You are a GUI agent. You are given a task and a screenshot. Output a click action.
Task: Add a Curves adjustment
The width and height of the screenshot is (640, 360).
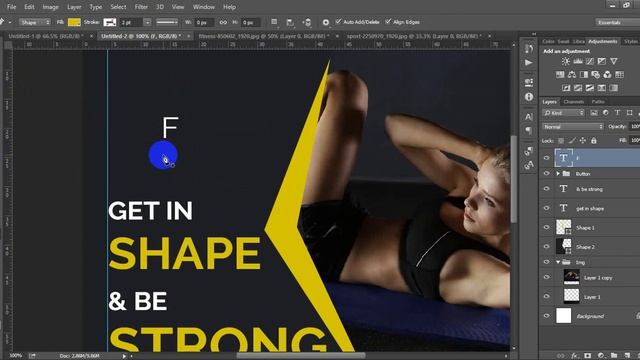pos(590,61)
